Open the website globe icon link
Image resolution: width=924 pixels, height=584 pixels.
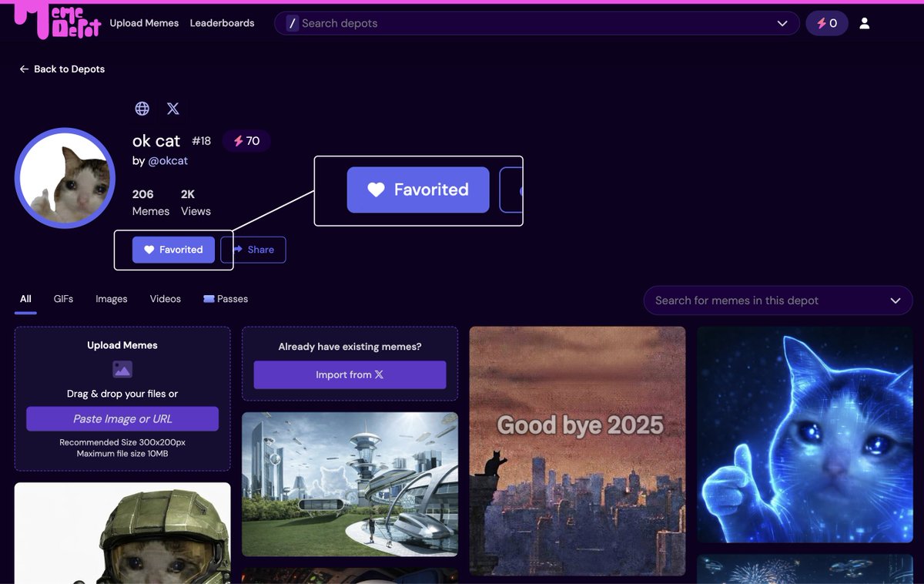[x=142, y=109]
